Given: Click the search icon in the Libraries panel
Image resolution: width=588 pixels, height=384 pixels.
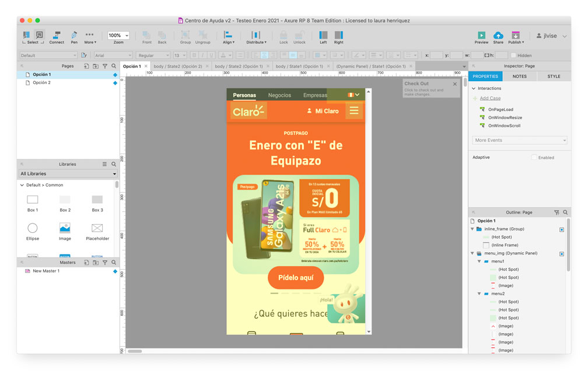Looking at the screenshot, I should (x=114, y=165).
